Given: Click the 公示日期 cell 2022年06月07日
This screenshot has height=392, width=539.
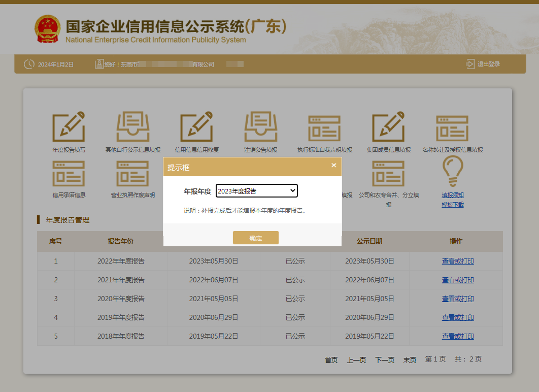Looking at the screenshot, I should 369,280.
